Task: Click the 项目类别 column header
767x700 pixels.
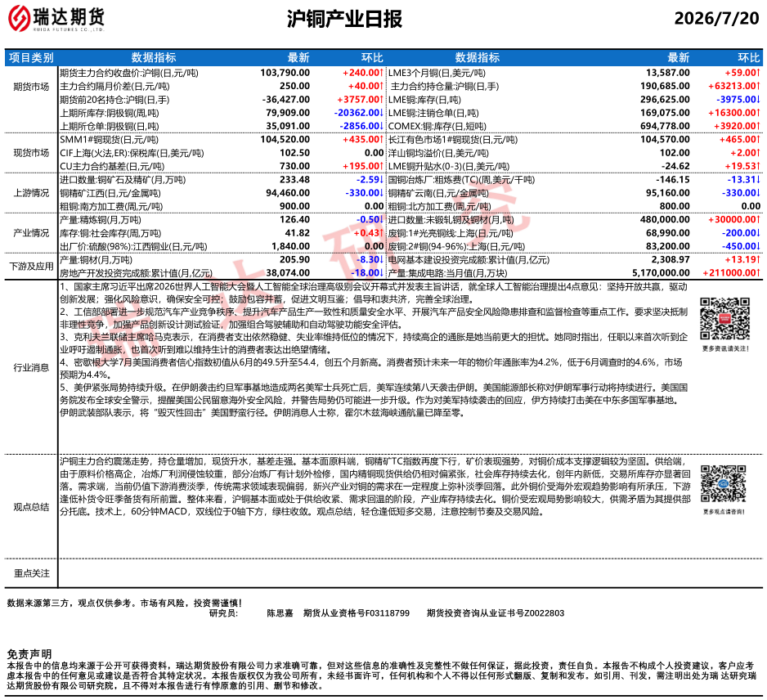Action: click(31, 58)
